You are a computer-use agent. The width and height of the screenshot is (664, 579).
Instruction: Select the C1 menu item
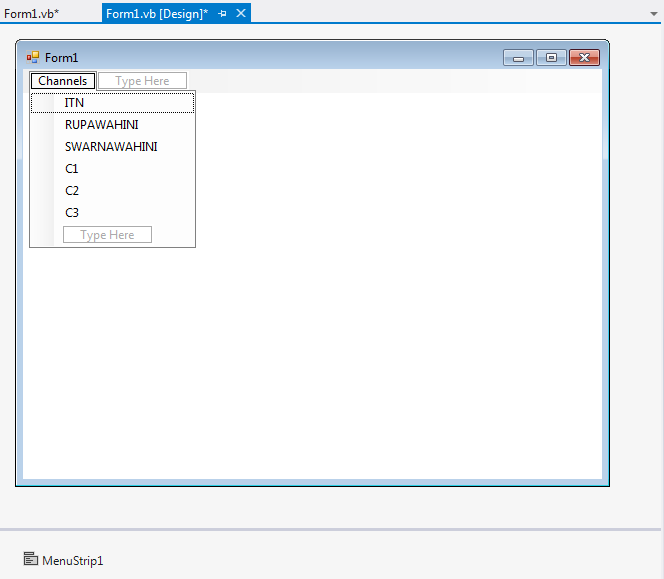(113, 169)
